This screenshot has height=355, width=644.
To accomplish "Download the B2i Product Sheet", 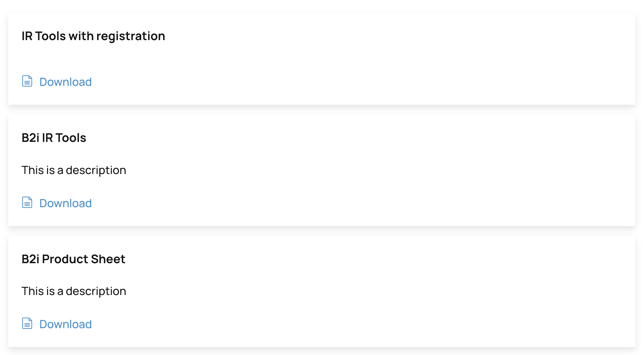I will click(65, 324).
